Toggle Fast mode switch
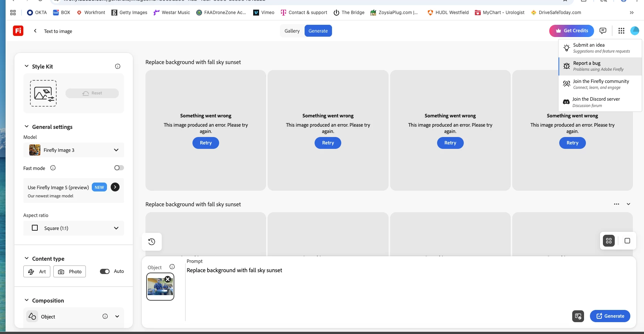This screenshot has height=334, width=644. (119, 168)
